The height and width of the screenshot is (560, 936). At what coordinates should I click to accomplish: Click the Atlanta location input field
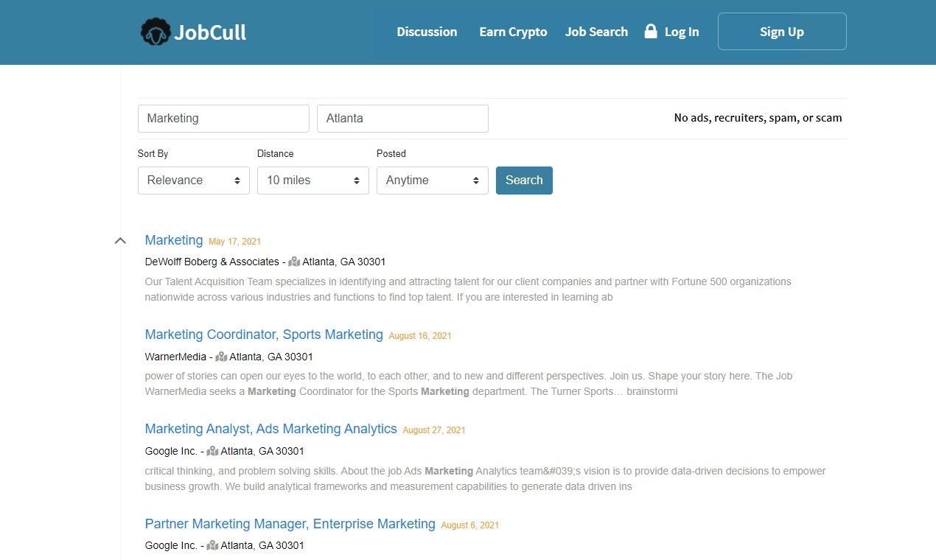pyautogui.click(x=402, y=119)
